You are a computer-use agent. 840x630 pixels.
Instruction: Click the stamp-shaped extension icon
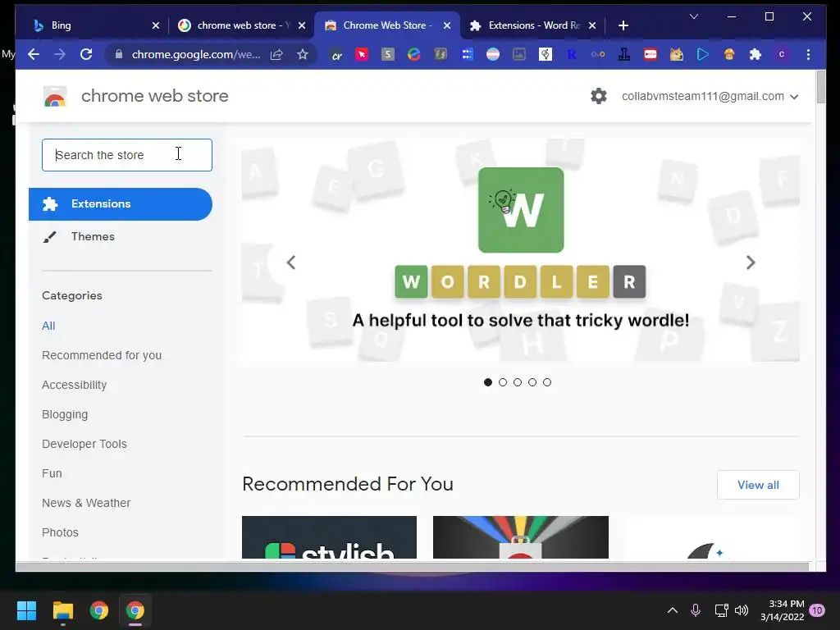[624, 54]
